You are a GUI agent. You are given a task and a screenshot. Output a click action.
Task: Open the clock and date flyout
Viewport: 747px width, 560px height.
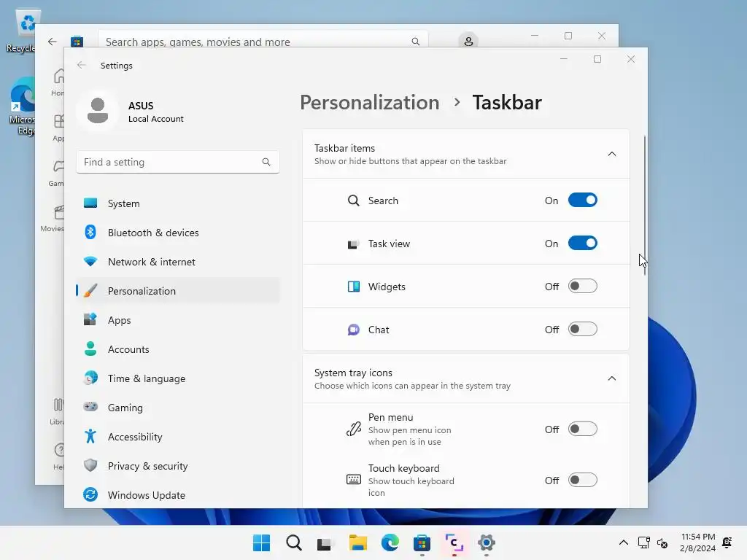point(698,542)
